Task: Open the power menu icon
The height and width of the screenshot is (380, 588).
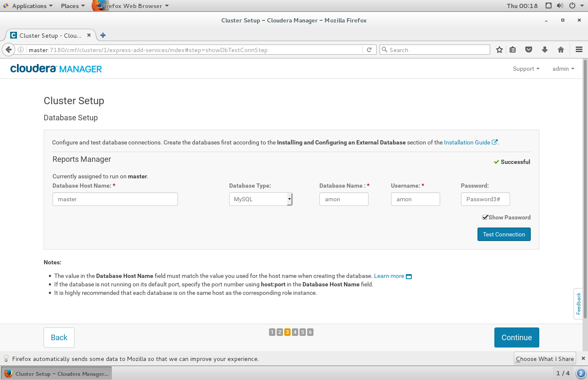Action: [572, 6]
